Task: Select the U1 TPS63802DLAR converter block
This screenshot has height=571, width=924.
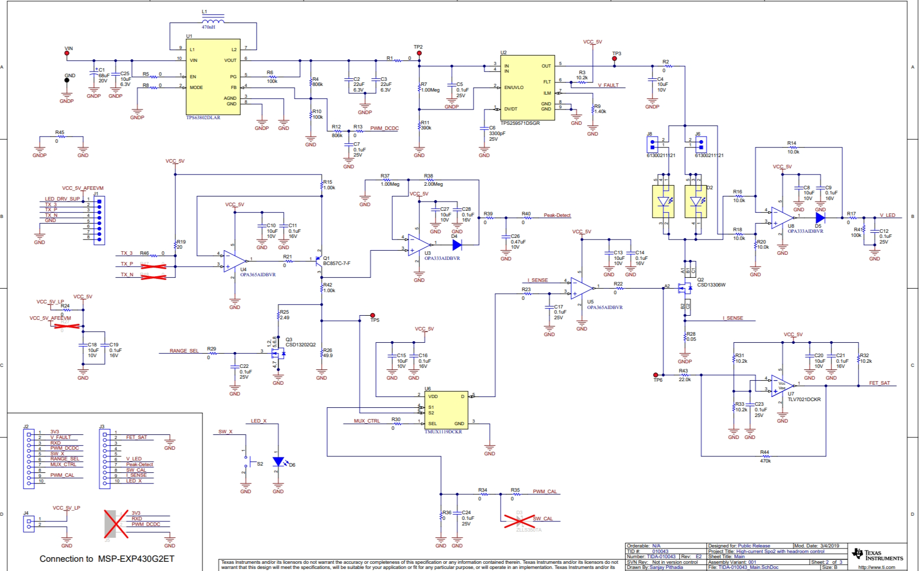Action: pyautogui.click(x=213, y=77)
